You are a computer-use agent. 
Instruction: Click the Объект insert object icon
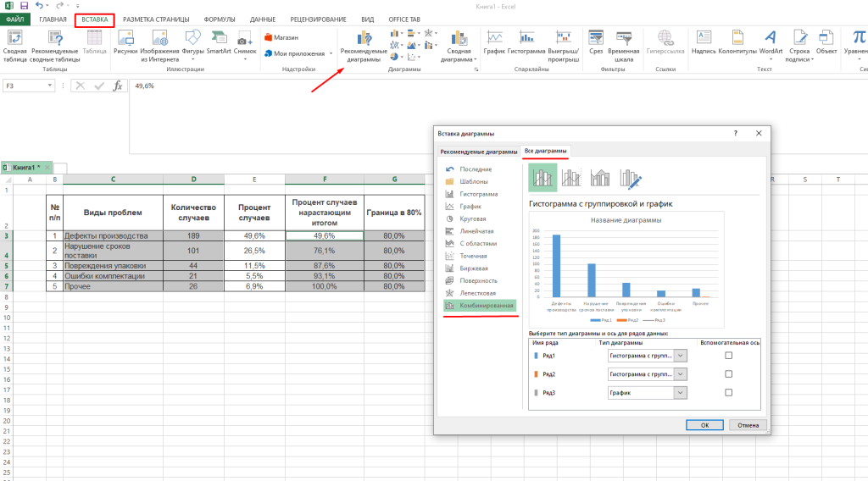click(x=826, y=42)
